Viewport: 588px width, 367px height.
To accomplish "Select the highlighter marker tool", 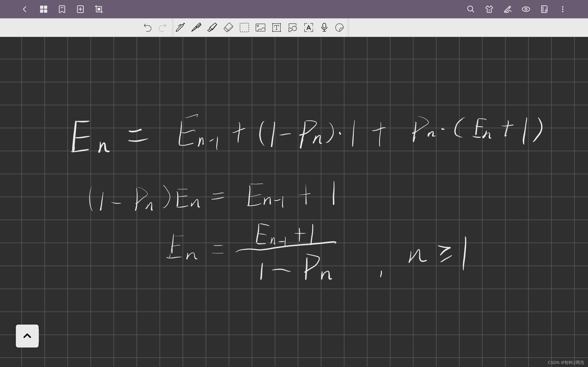I will tap(212, 28).
